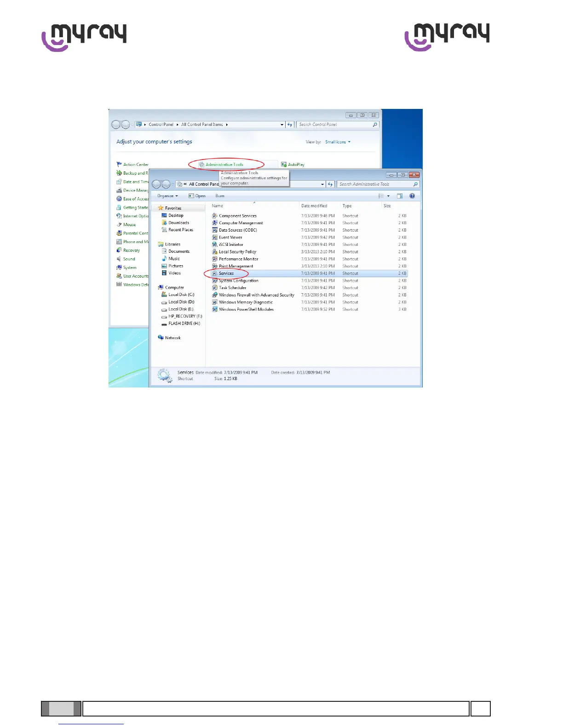Open Action Center in Control Panel
Viewport: 563px width, 728px height.
coord(132,165)
